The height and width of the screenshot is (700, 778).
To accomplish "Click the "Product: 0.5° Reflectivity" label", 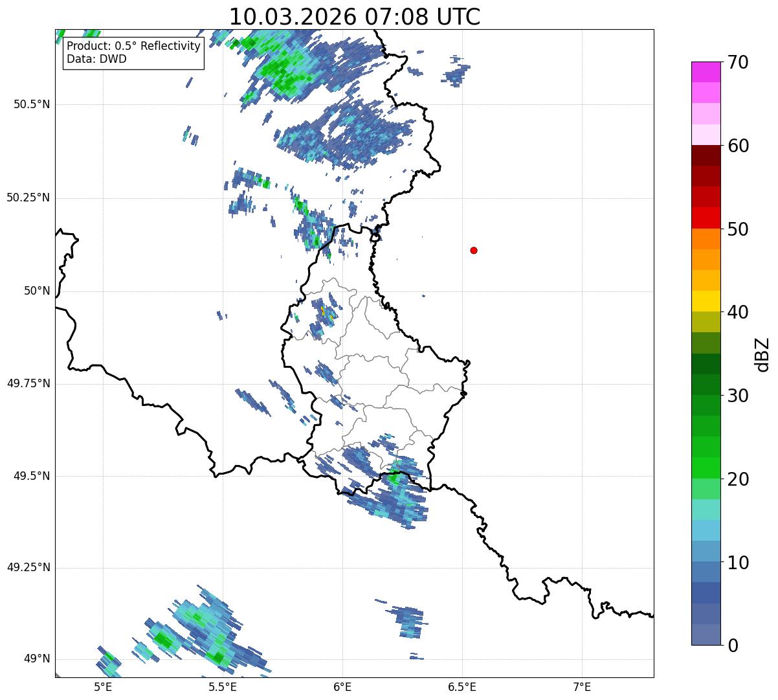I will tap(133, 47).
